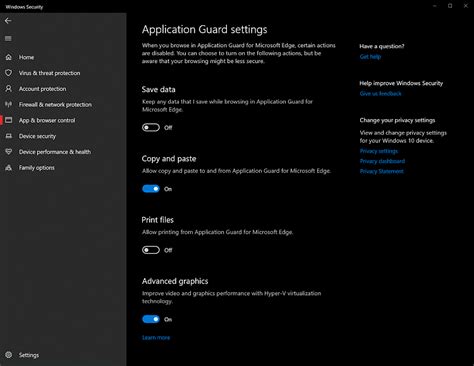Click the Copy and paste heading
The height and width of the screenshot is (366, 474).
click(169, 159)
